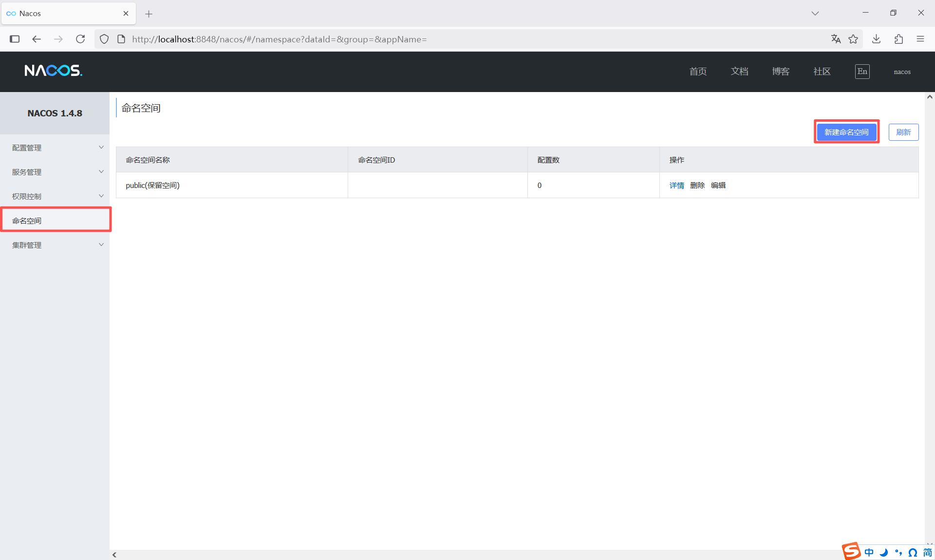Click the 新建命名空间 button
Image resolution: width=935 pixels, height=560 pixels.
[x=846, y=132]
